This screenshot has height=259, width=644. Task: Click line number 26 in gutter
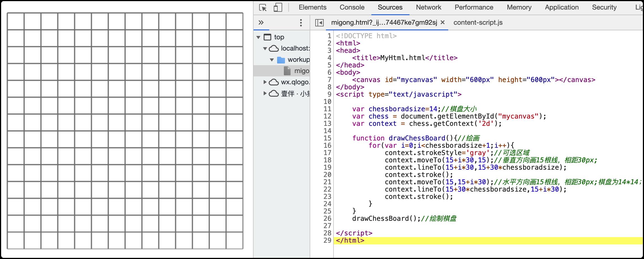[327, 219]
